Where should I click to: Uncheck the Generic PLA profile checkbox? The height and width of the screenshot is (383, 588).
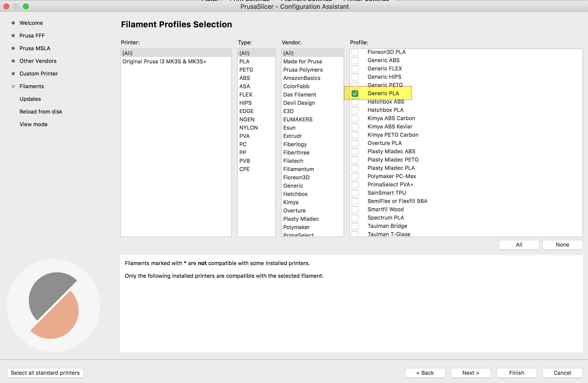[355, 93]
